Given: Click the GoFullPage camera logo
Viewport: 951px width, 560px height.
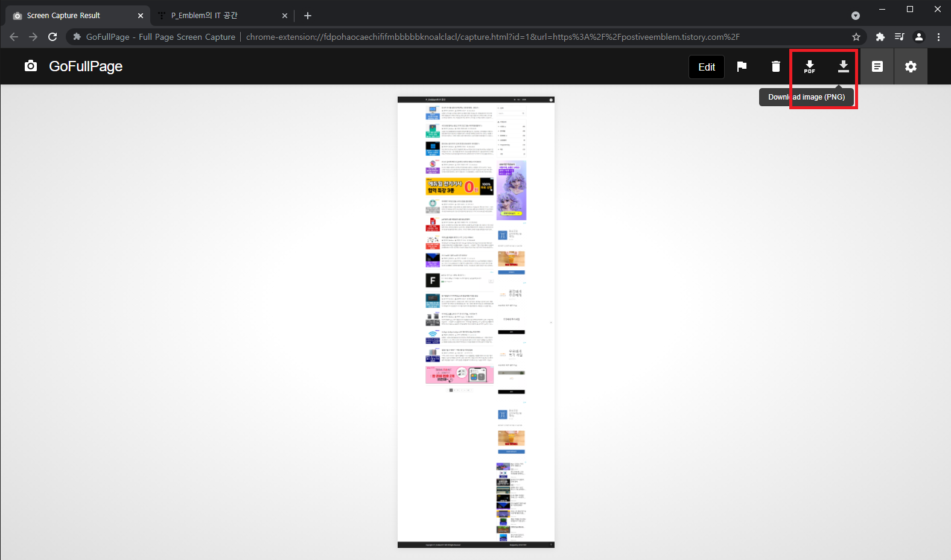Looking at the screenshot, I should tap(31, 66).
